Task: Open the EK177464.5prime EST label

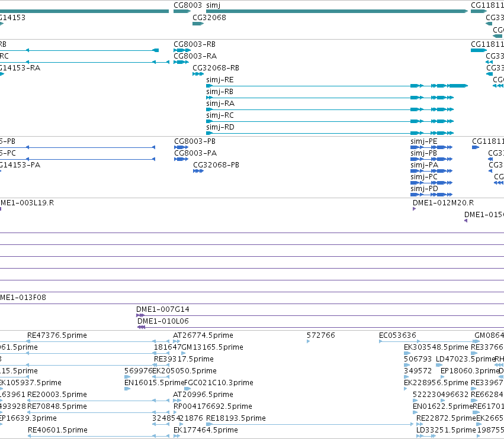Action: pos(206,430)
